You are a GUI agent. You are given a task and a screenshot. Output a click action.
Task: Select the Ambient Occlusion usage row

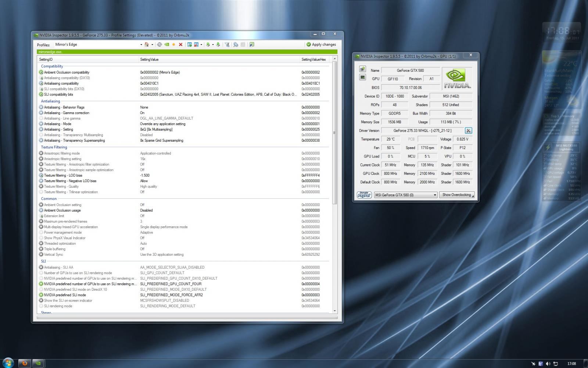[x=184, y=210]
